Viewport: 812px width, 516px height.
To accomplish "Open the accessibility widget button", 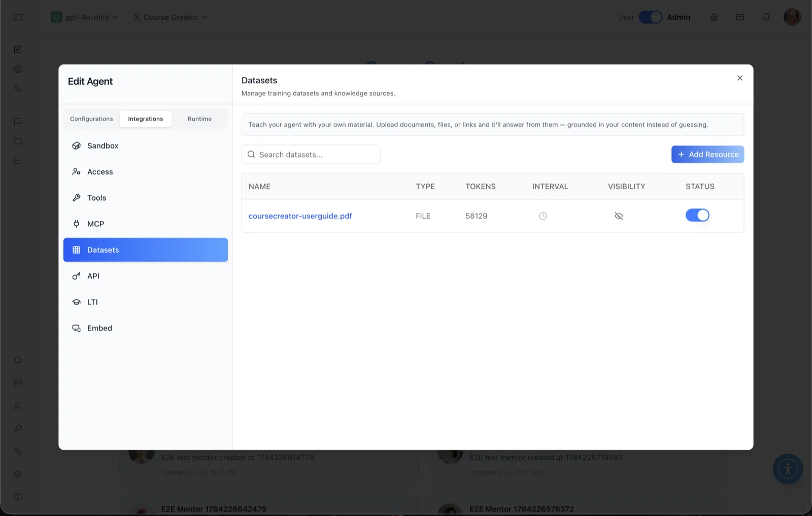I will [x=788, y=469].
